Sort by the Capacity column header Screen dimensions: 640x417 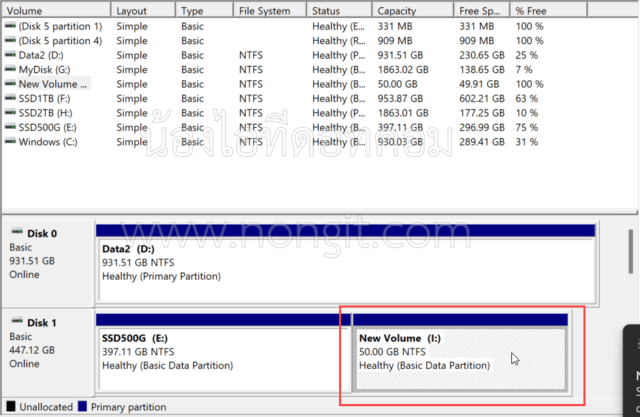tap(413, 11)
